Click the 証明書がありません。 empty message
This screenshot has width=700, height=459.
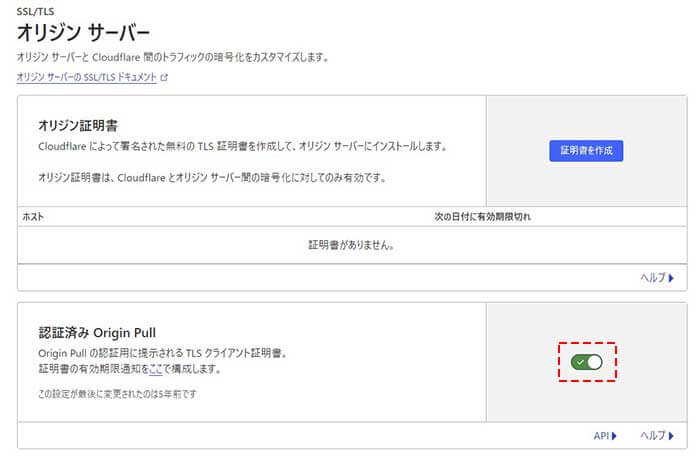(x=351, y=245)
